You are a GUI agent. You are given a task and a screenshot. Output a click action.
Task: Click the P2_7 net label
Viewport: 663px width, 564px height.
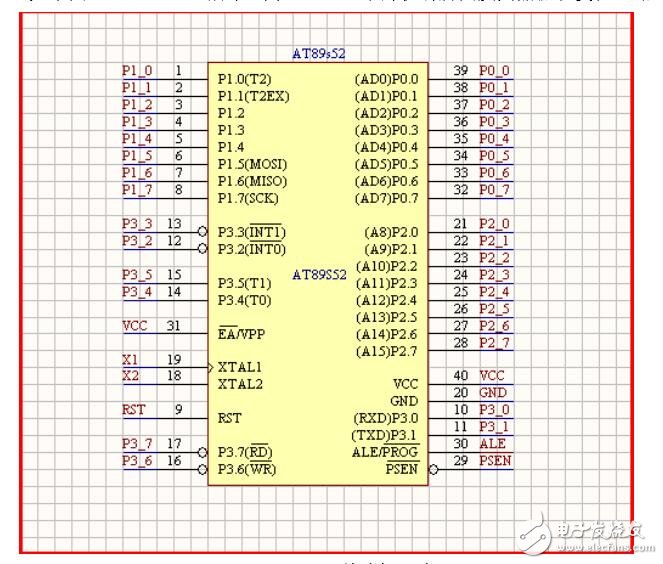point(494,343)
